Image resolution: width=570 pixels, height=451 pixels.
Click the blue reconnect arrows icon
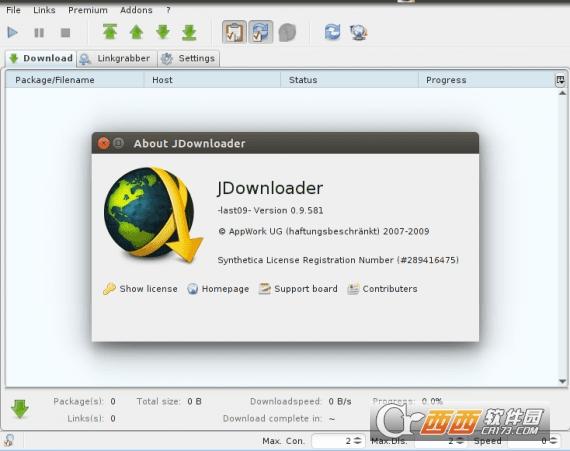[332, 32]
